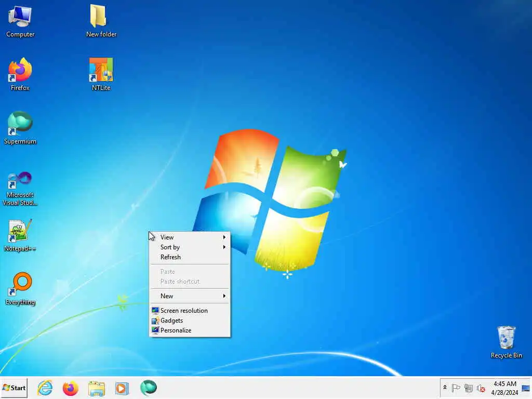This screenshot has width=532, height=399.
Task: Select the Supermium desktop shortcut
Action: pos(20,128)
